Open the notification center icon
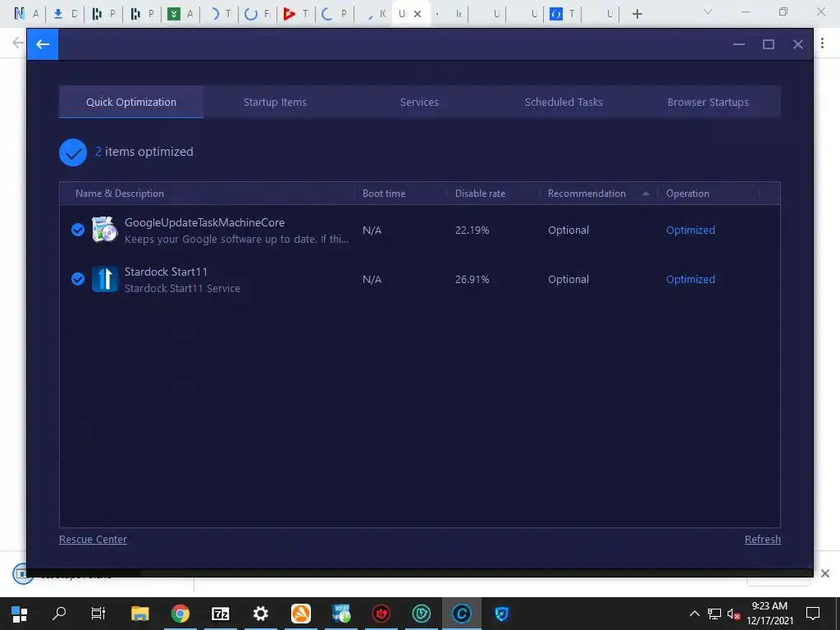This screenshot has width=840, height=630. 813,614
